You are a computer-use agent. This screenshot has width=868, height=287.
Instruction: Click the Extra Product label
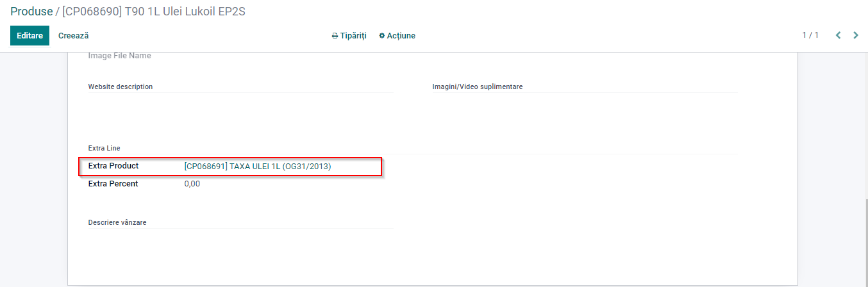click(113, 166)
